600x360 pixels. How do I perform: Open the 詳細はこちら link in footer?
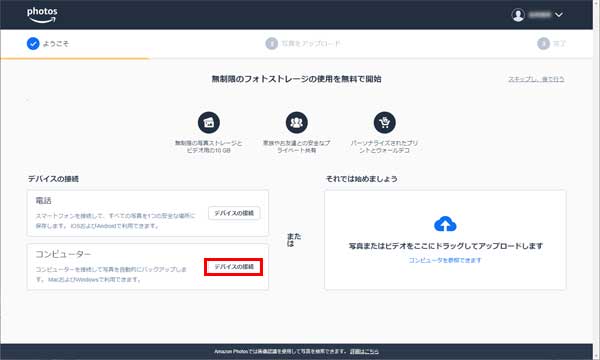[364, 351]
